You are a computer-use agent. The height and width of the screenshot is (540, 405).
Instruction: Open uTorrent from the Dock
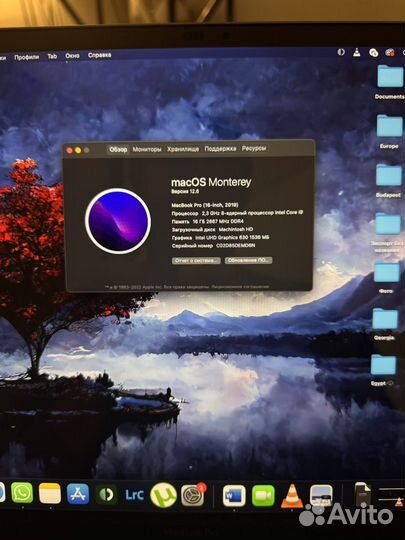tap(163, 495)
